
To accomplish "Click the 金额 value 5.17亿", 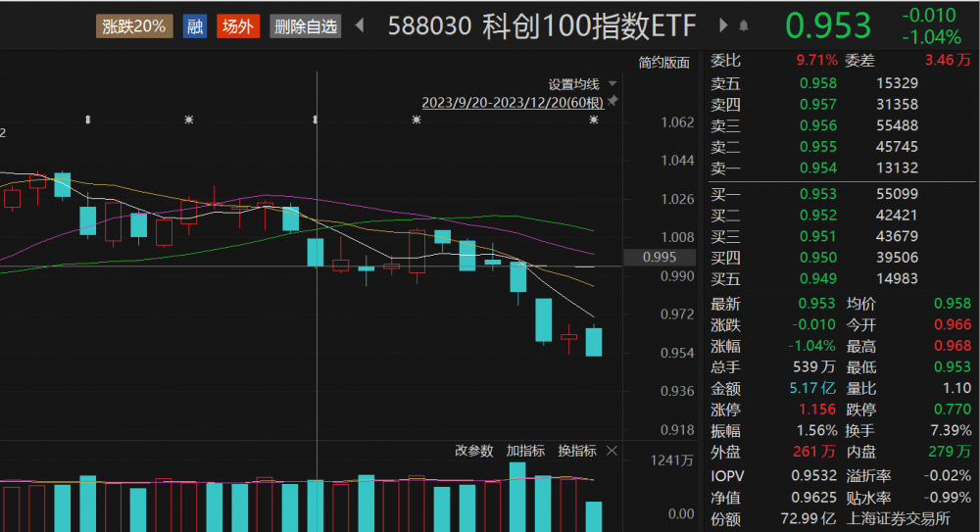I will [x=812, y=388].
